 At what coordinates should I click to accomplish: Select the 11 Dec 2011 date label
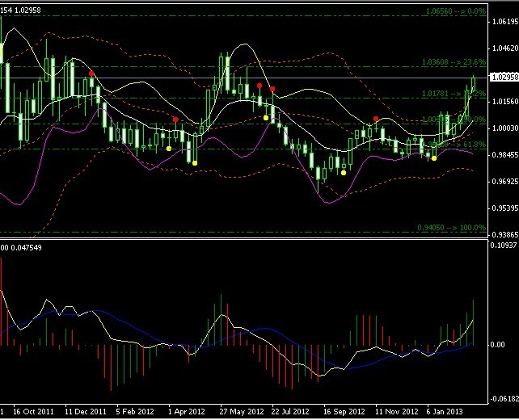tap(86, 412)
